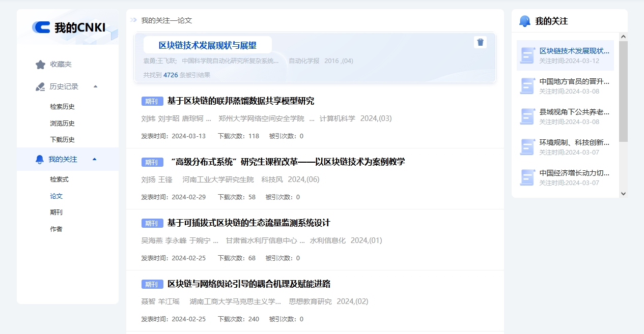Viewport: 644px width, 334px height.
Task: Click the document icon for 中国地方官员的晋升
Action: coord(527,86)
